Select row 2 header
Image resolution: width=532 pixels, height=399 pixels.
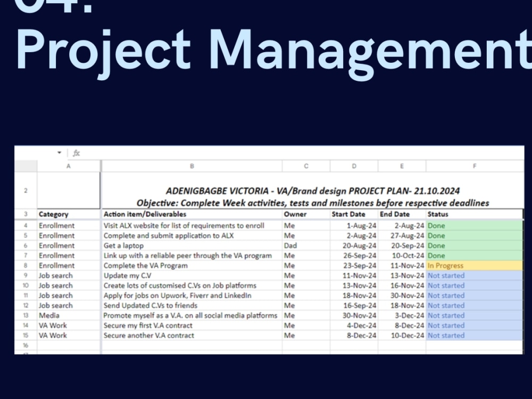pos(26,190)
